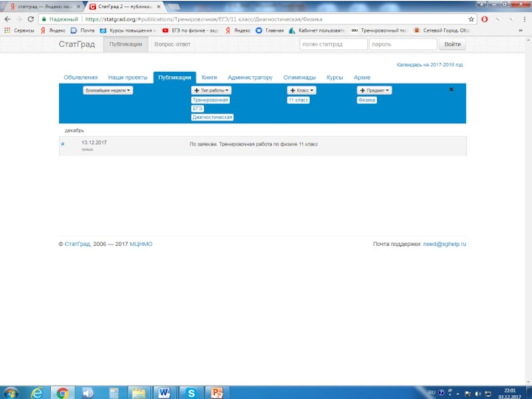Click the need@sghelp.ru support email
The height and width of the screenshot is (399, 532).
(x=445, y=244)
